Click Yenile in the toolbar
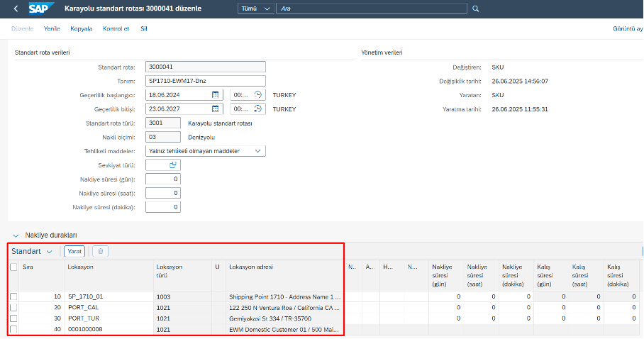This screenshot has height=339, width=644. (x=52, y=28)
